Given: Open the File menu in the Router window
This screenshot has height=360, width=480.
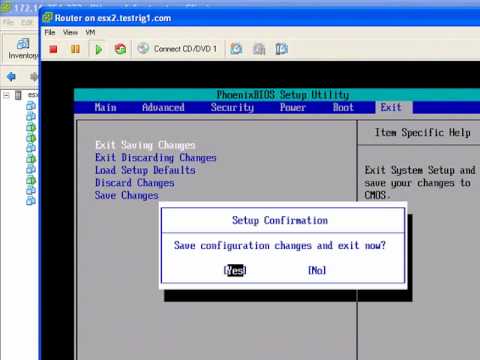Looking at the screenshot, I should tap(50, 32).
